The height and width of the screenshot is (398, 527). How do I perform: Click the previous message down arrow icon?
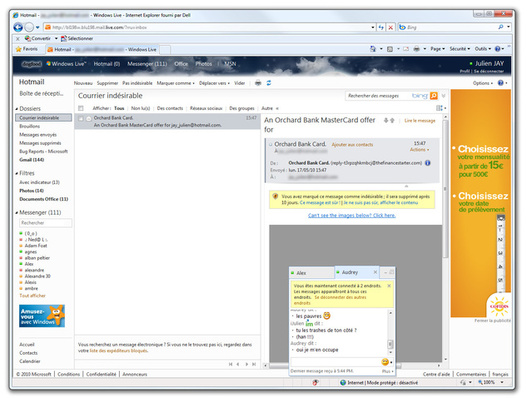click(x=386, y=120)
